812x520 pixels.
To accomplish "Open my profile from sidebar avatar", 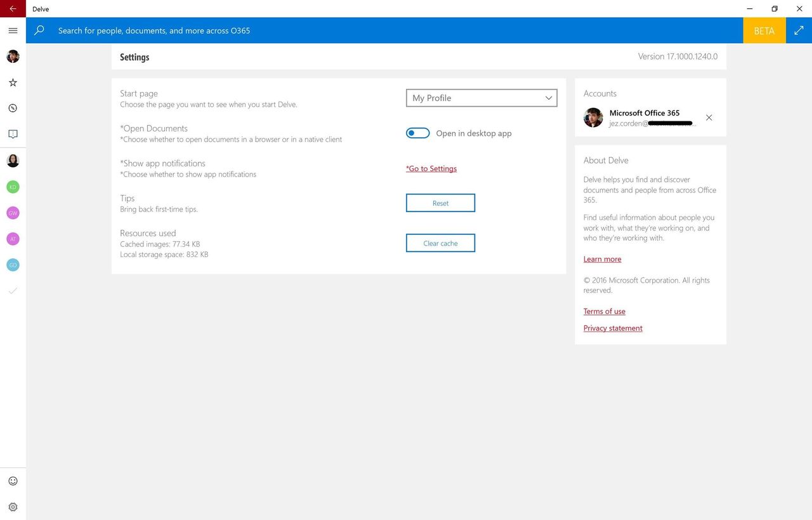I will [13, 57].
